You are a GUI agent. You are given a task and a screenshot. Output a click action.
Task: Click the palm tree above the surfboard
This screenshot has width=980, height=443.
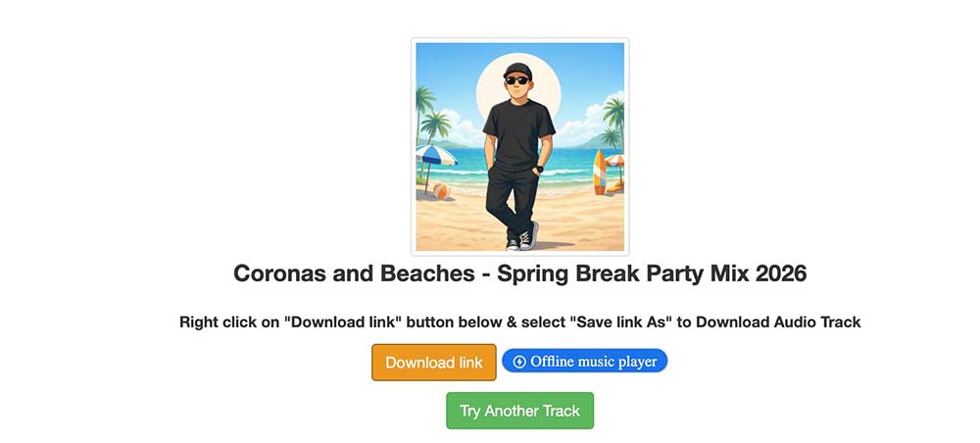point(612,110)
